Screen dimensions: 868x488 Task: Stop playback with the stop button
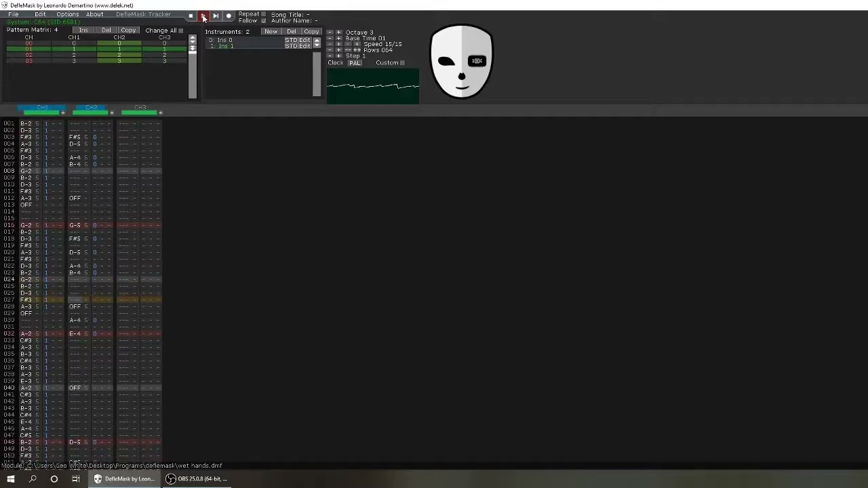[191, 16]
